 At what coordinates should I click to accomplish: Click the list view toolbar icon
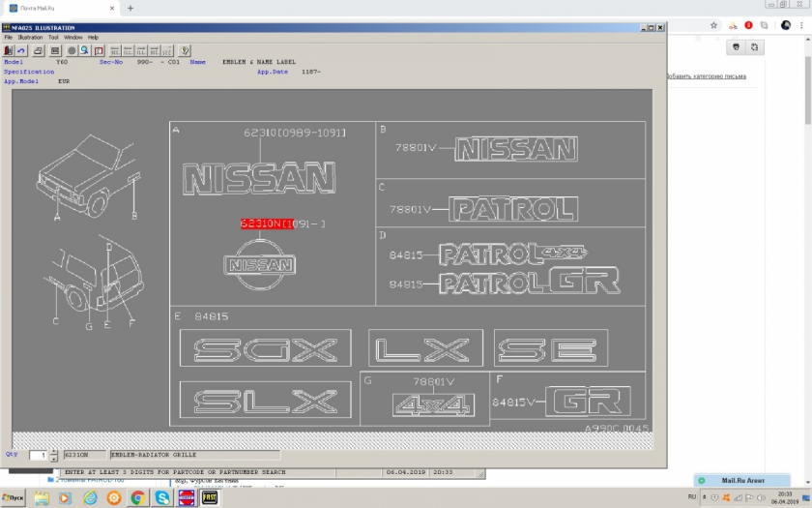tap(55, 50)
